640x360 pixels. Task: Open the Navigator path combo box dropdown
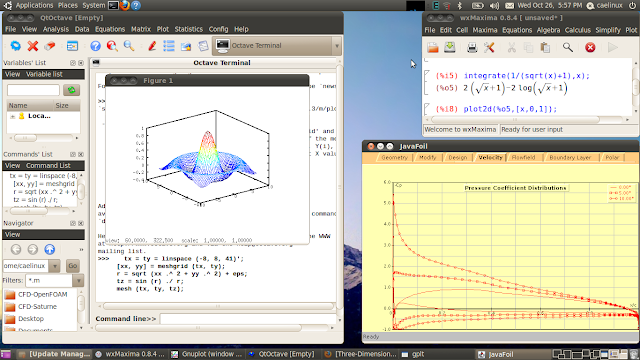[x=54, y=266]
